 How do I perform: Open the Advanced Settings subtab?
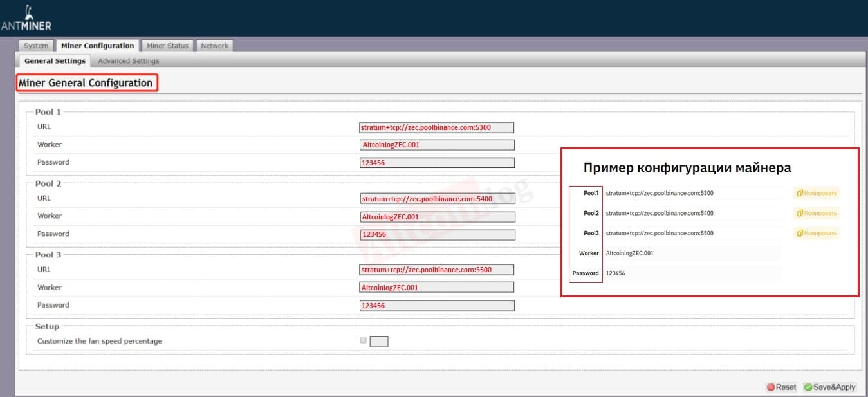click(x=129, y=61)
